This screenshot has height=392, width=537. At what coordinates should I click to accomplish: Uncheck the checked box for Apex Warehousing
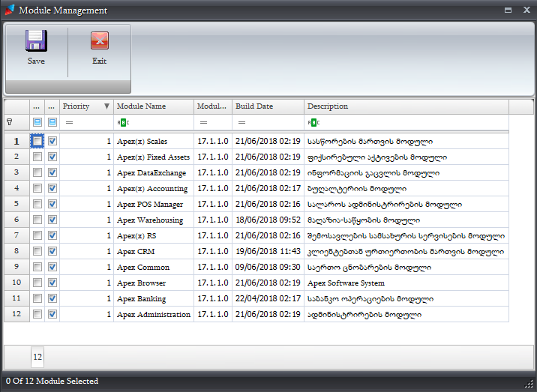pyautogui.click(x=52, y=220)
